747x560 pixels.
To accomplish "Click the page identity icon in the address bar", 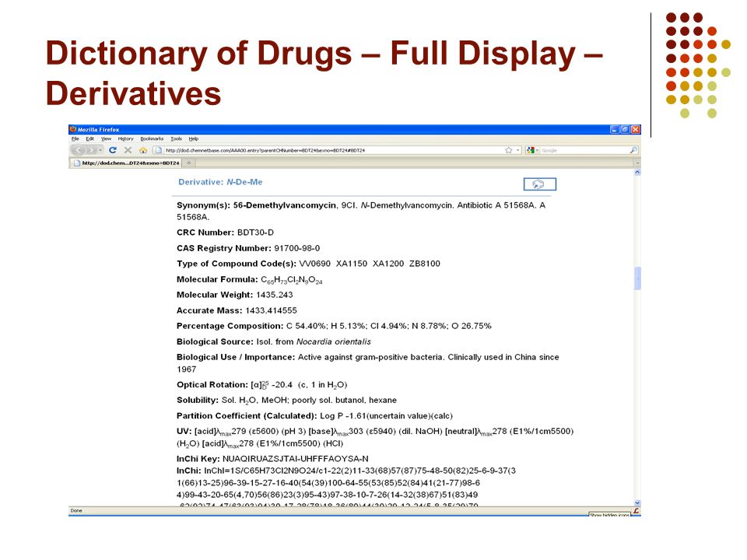I will pyautogui.click(x=158, y=150).
